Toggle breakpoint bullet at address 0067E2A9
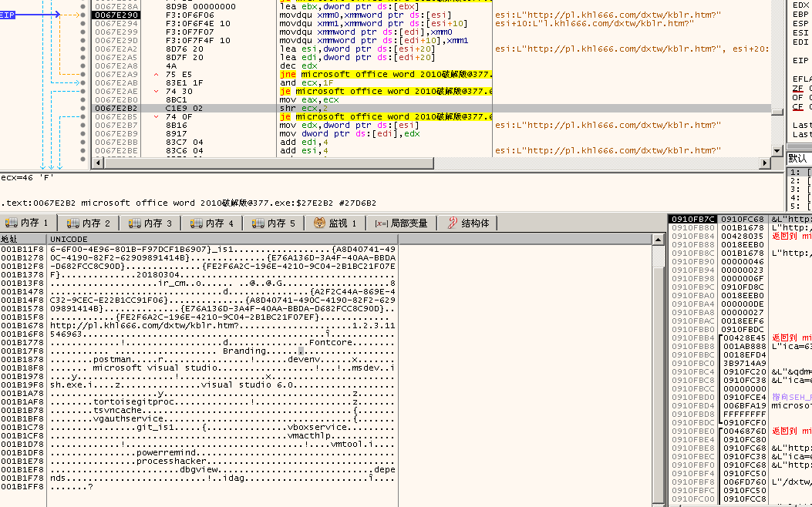Viewport: 812px width, 507px height. [83, 74]
